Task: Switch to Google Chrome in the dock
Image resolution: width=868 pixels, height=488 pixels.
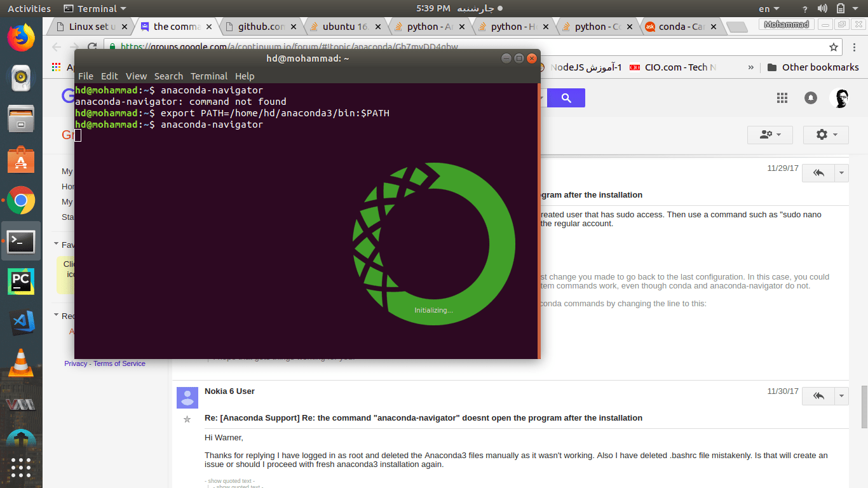Action: pyautogui.click(x=21, y=201)
